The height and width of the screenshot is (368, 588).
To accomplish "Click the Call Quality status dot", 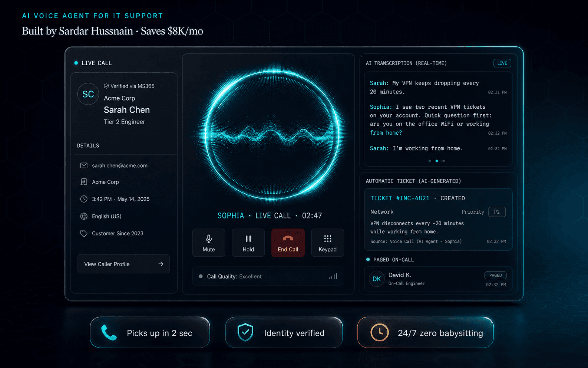I will pyautogui.click(x=201, y=276).
